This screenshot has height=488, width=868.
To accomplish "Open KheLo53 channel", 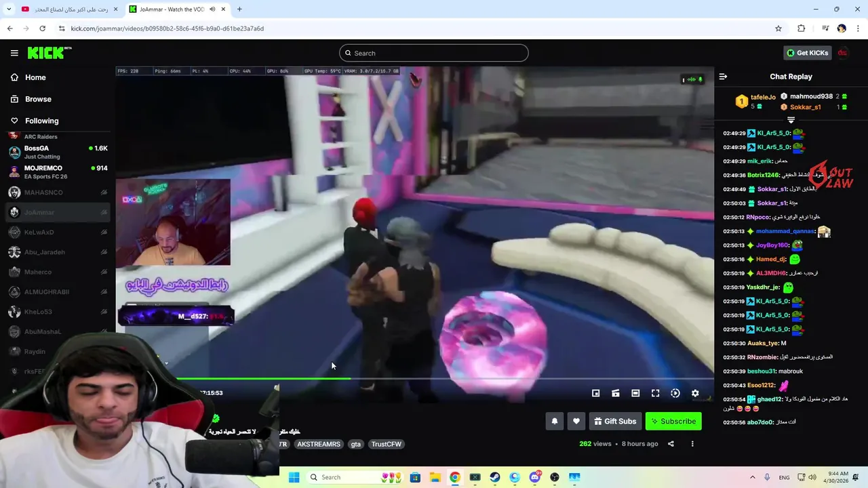I will point(58,312).
